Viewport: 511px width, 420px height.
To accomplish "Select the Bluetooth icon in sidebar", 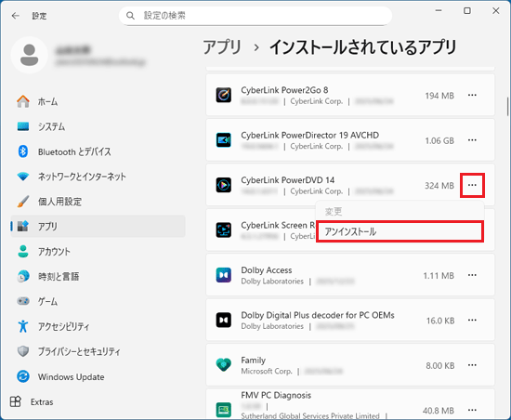I will 23,151.
